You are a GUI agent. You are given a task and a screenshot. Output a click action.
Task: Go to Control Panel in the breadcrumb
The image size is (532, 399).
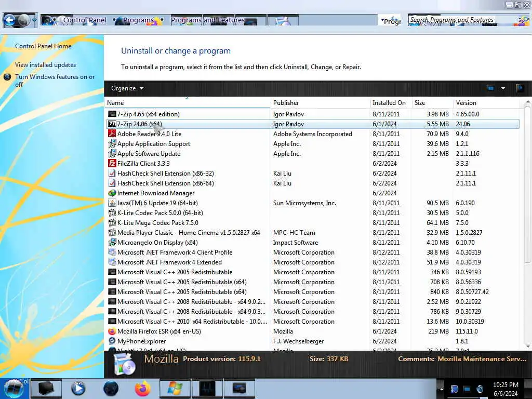85,20
